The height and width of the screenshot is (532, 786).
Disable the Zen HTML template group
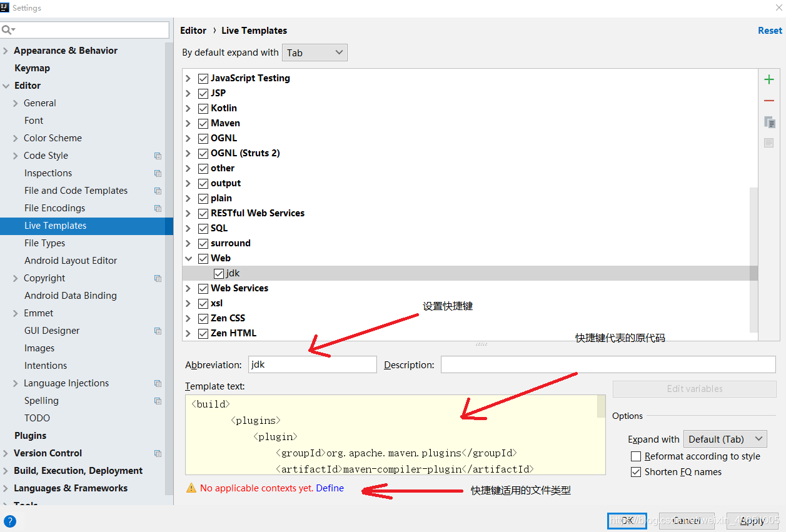click(x=203, y=333)
